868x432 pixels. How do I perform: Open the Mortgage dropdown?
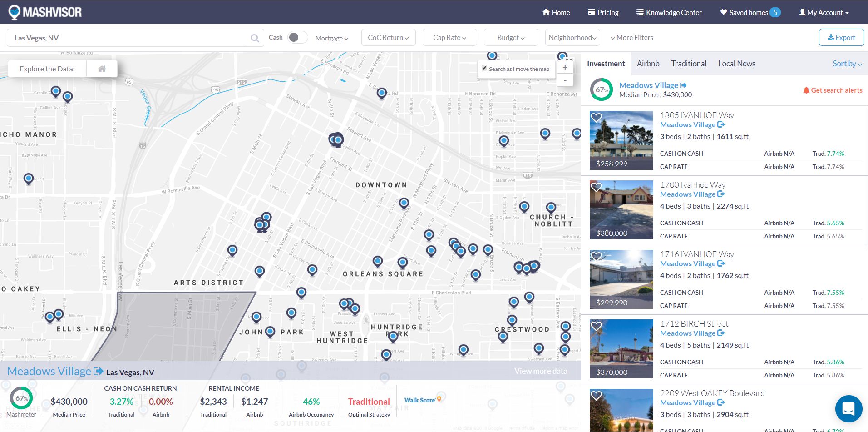(332, 38)
